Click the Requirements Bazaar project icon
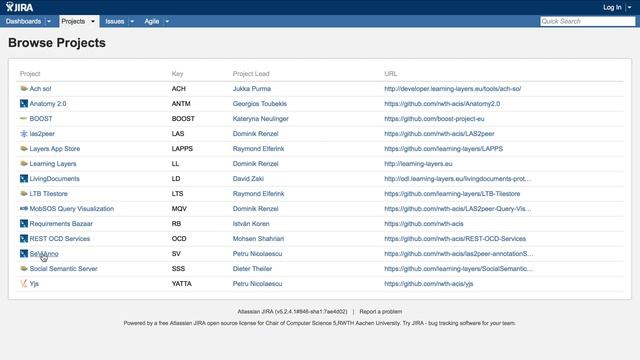This screenshot has height=360, width=640. point(24,224)
